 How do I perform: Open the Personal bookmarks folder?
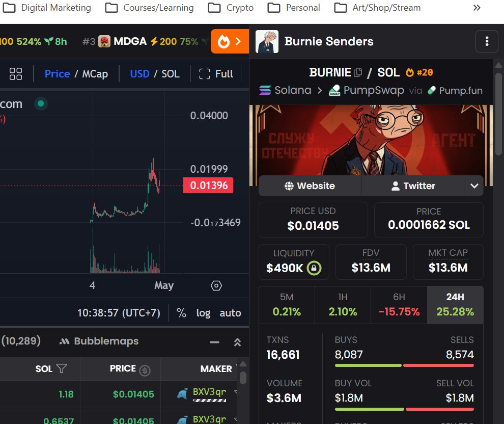(293, 8)
